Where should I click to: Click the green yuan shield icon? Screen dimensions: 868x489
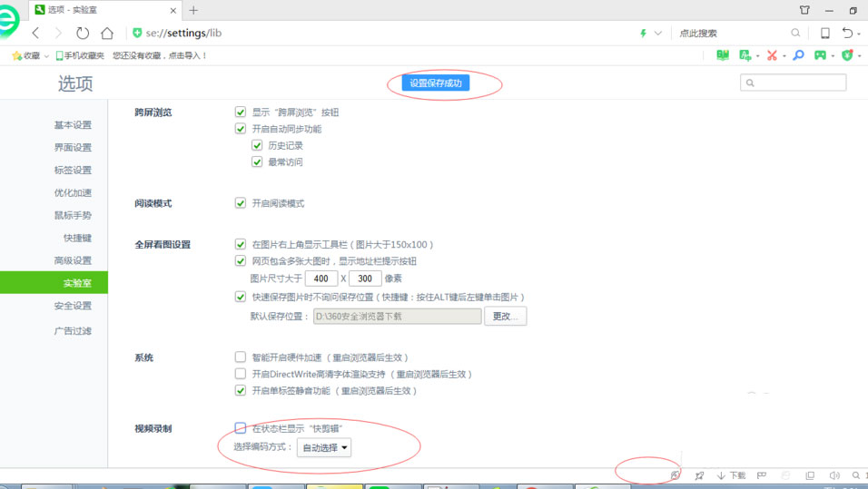846,55
